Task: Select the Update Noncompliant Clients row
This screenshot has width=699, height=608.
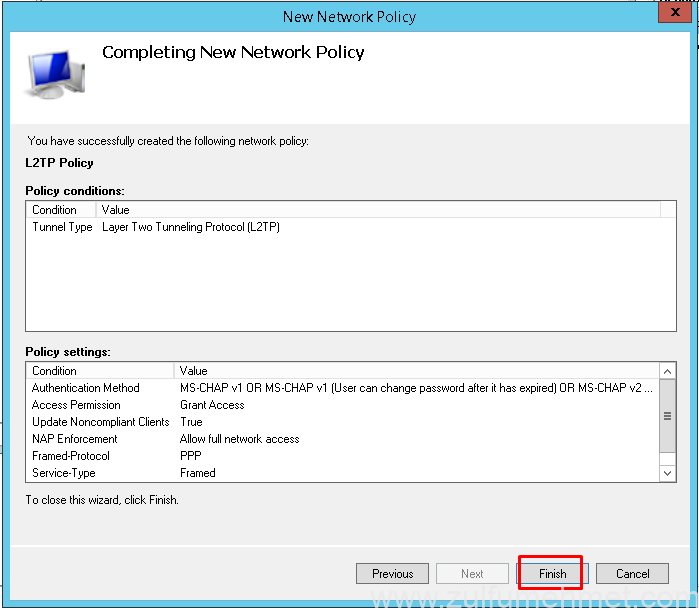Action: point(342,422)
